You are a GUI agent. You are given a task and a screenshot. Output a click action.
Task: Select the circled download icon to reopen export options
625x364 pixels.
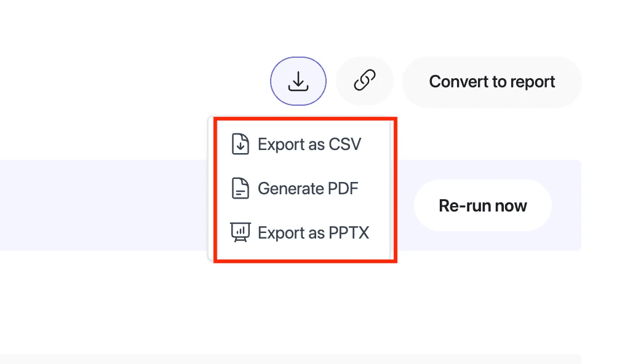coord(298,81)
